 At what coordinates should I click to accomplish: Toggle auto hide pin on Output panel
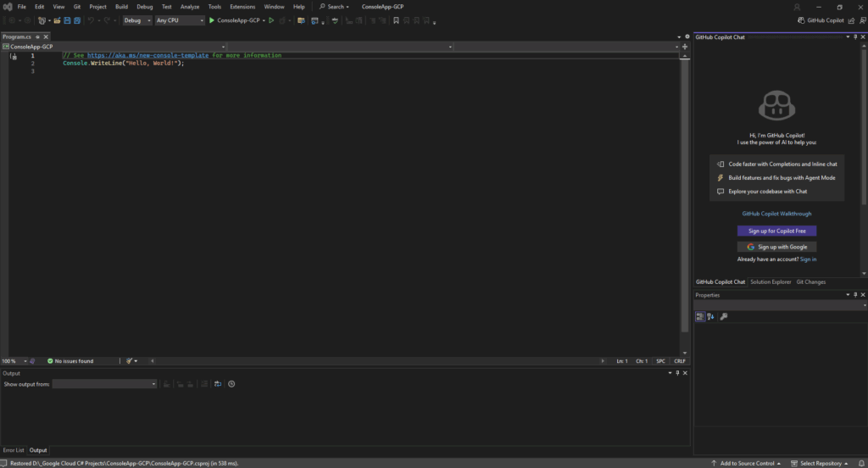coord(677,373)
